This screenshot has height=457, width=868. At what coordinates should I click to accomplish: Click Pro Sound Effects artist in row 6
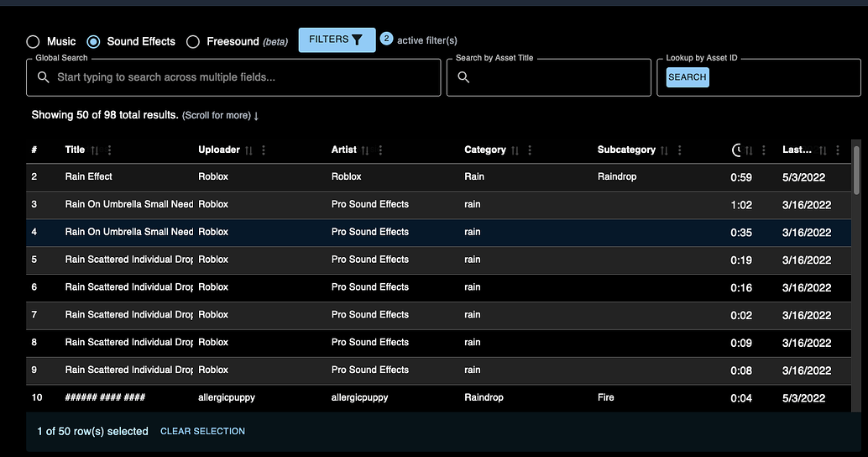(x=370, y=287)
